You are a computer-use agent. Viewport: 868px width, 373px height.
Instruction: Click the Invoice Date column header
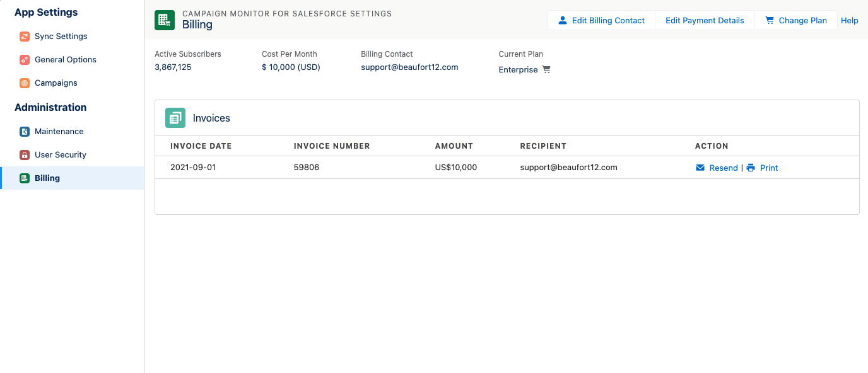tap(201, 146)
